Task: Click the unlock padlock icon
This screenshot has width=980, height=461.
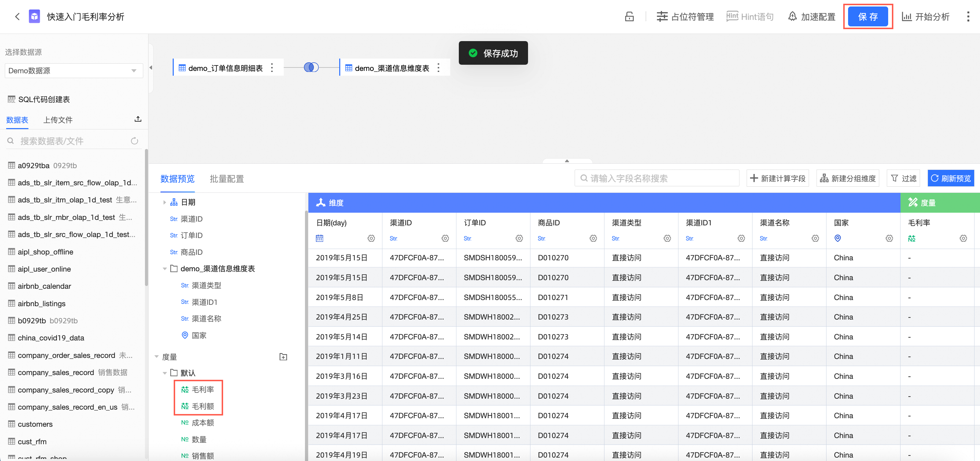Action: pos(629,16)
